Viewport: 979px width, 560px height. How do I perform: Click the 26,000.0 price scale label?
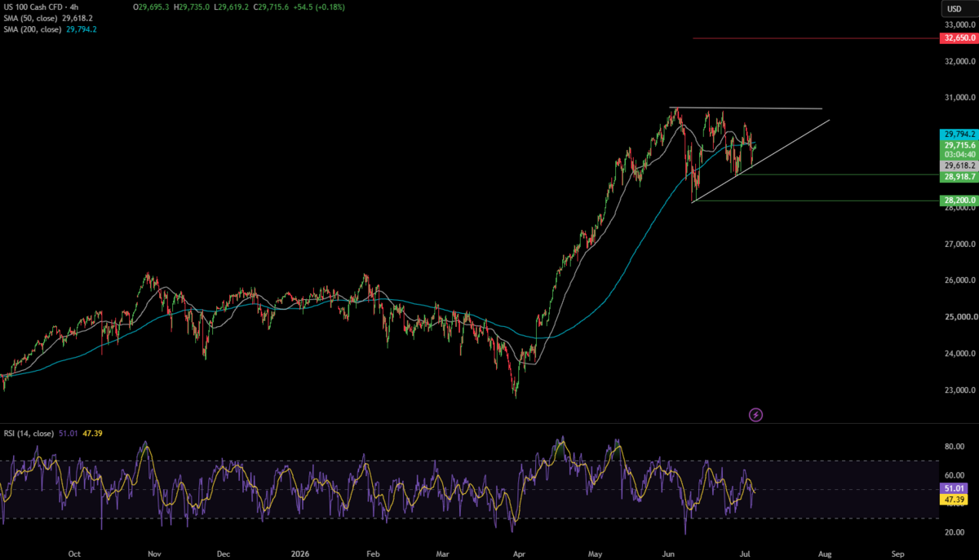(959, 280)
